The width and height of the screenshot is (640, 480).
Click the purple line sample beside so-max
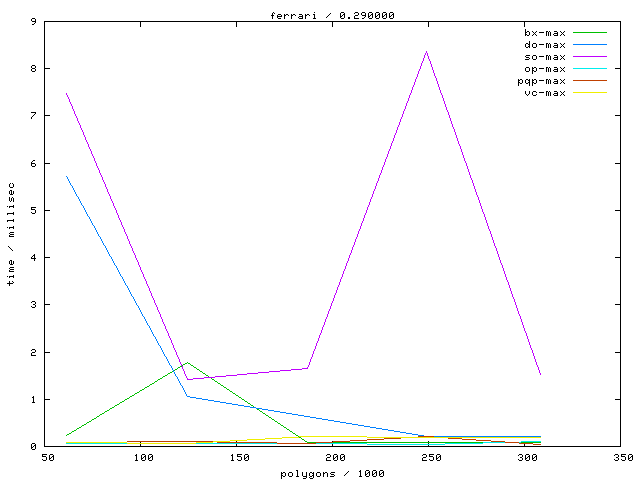tap(590, 57)
